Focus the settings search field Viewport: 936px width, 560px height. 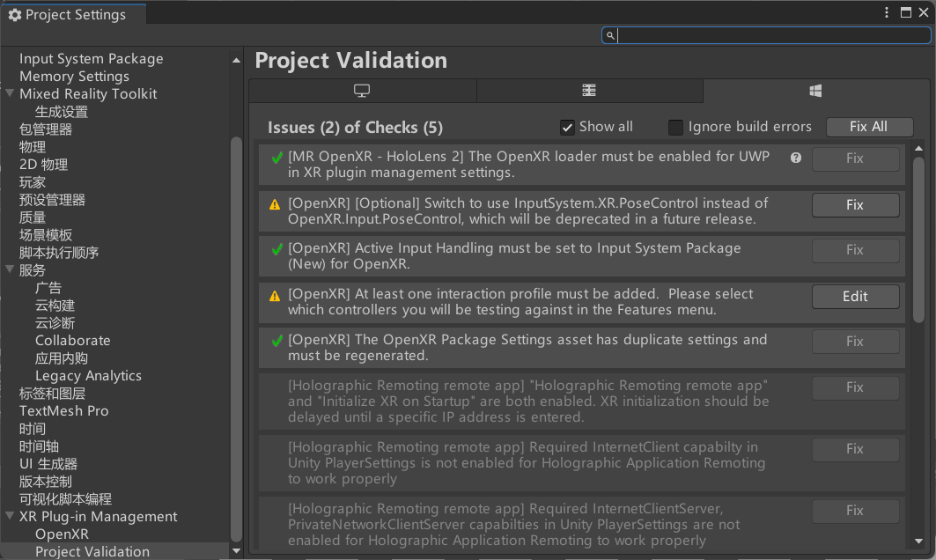pyautogui.click(x=770, y=36)
